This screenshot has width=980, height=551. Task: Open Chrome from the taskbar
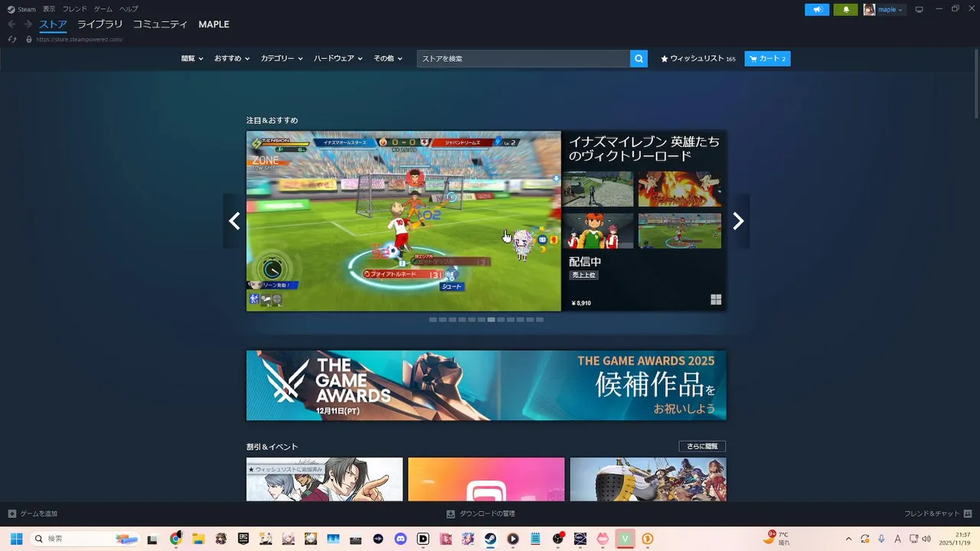[175, 539]
